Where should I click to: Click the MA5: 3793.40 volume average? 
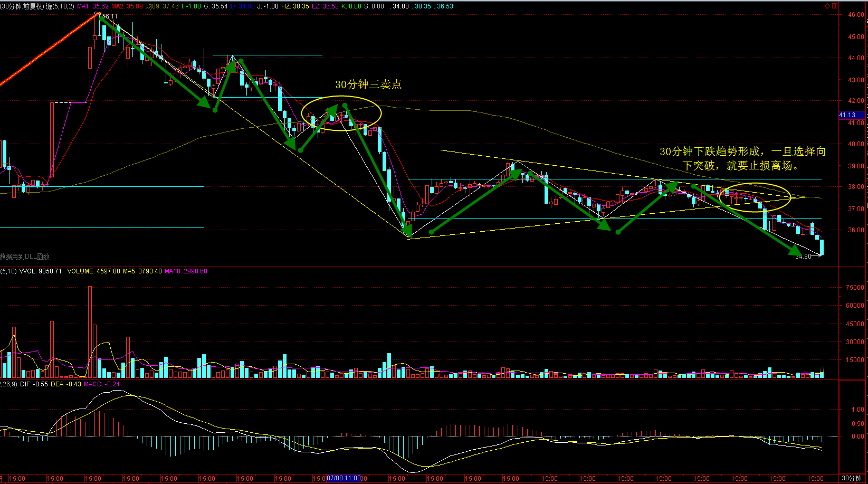coord(142,271)
